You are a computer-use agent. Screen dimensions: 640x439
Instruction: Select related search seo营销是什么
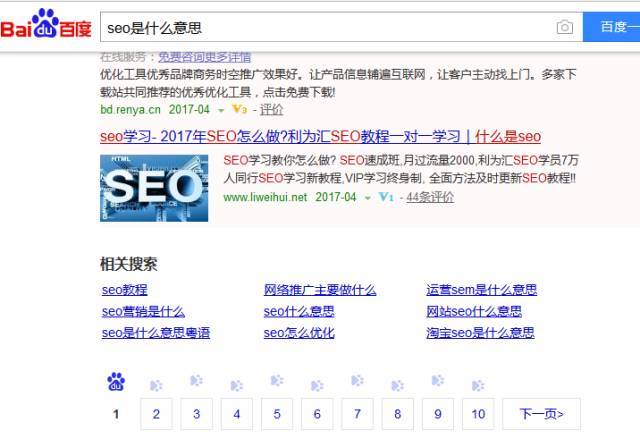click(143, 312)
